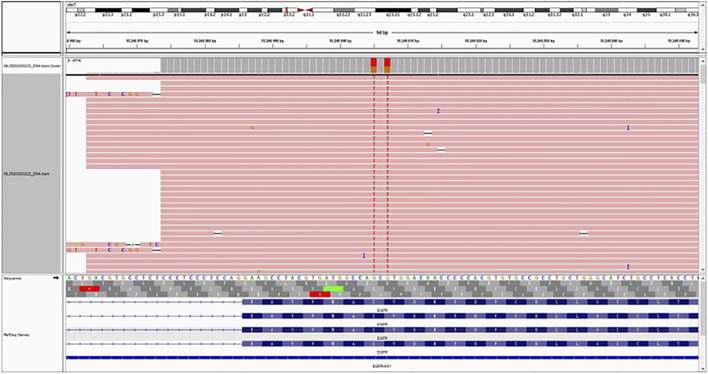
Task: Click the q33 band on the ideogram
Action: pyautogui.click(x=606, y=10)
